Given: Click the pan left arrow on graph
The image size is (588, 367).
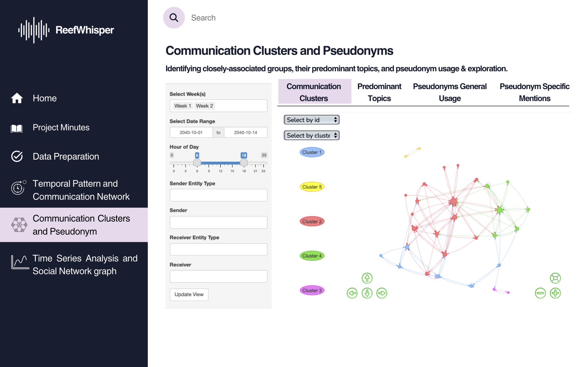Looking at the screenshot, I should 352,293.
